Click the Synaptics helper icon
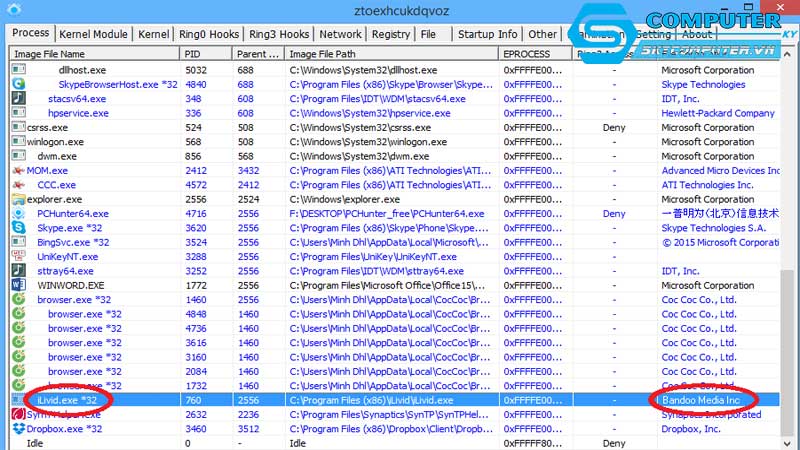Screen dimensions: 800x450 (x=18, y=414)
